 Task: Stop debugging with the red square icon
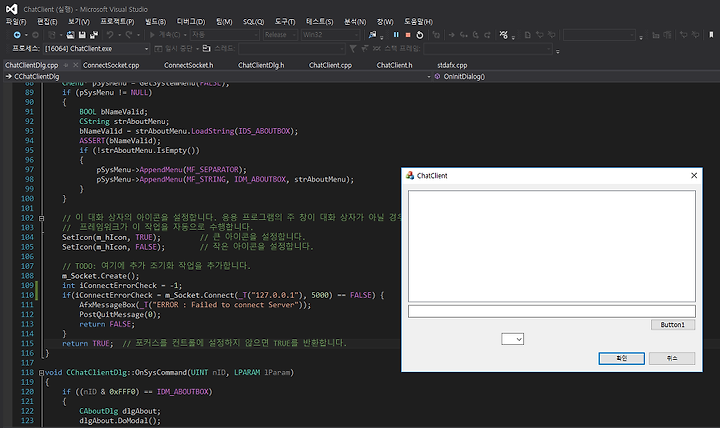[x=408, y=35]
